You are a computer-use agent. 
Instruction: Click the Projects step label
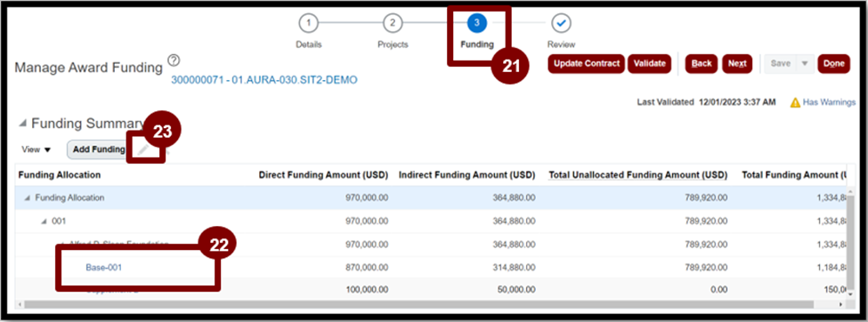pyautogui.click(x=393, y=44)
